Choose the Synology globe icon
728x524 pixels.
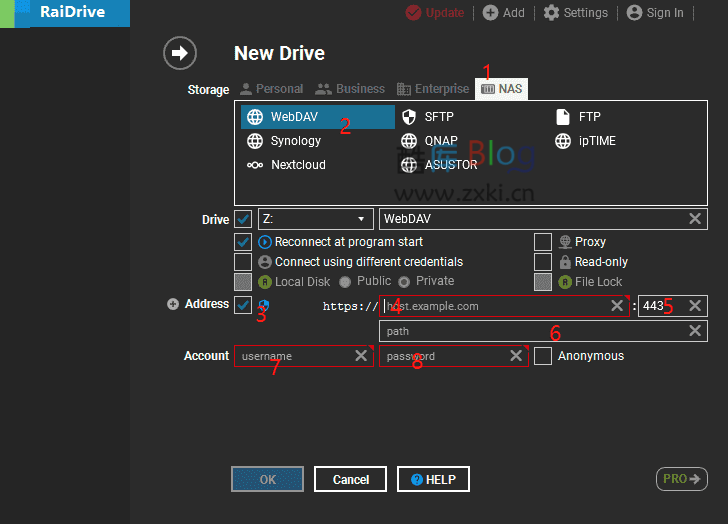[x=255, y=141]
